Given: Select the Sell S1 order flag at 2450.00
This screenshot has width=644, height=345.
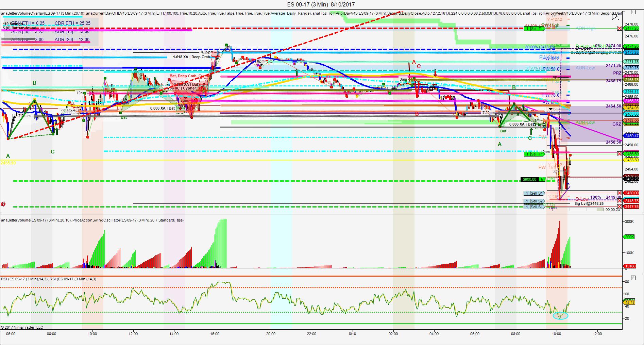Looking at the screenshot, I should pyautogui.click(x=535, y=193).
